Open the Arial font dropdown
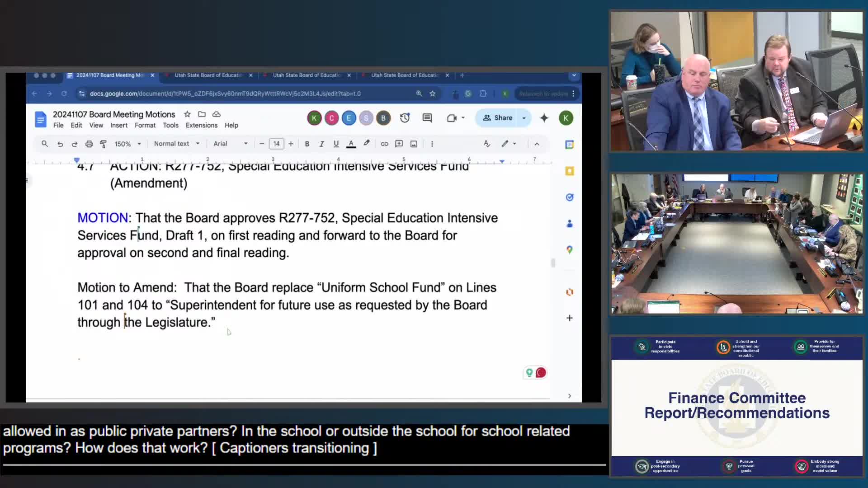Screen dimensions: 868x488 click(231, 144)
